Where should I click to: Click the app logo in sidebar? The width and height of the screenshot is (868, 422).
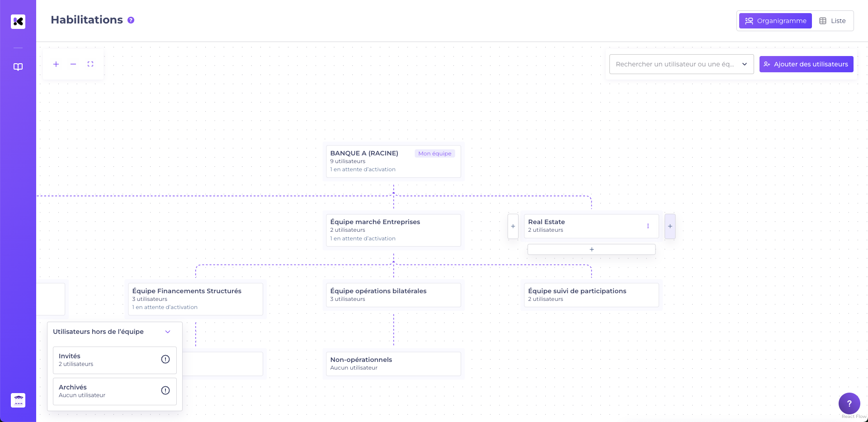18,21
